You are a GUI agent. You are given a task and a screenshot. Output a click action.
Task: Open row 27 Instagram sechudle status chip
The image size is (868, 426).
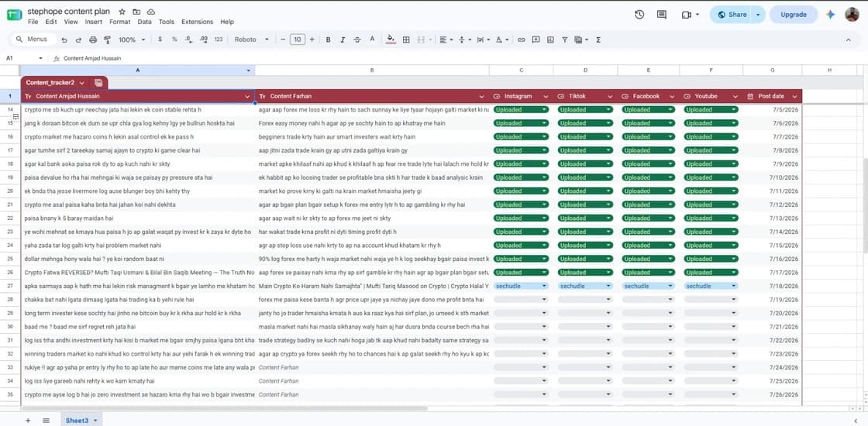point(521,286)
